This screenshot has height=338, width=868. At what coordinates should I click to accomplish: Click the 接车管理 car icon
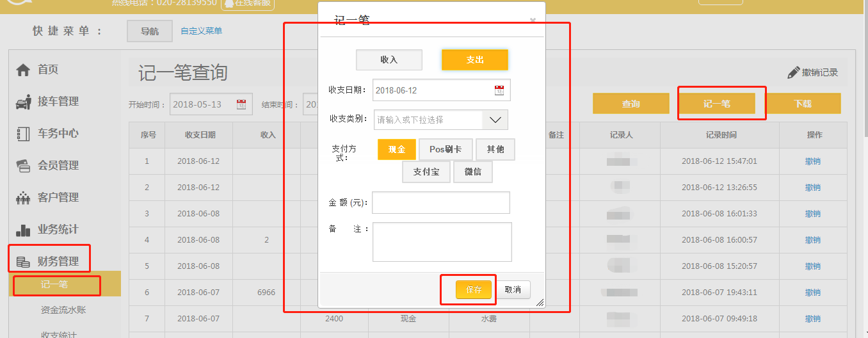point(23,102)
